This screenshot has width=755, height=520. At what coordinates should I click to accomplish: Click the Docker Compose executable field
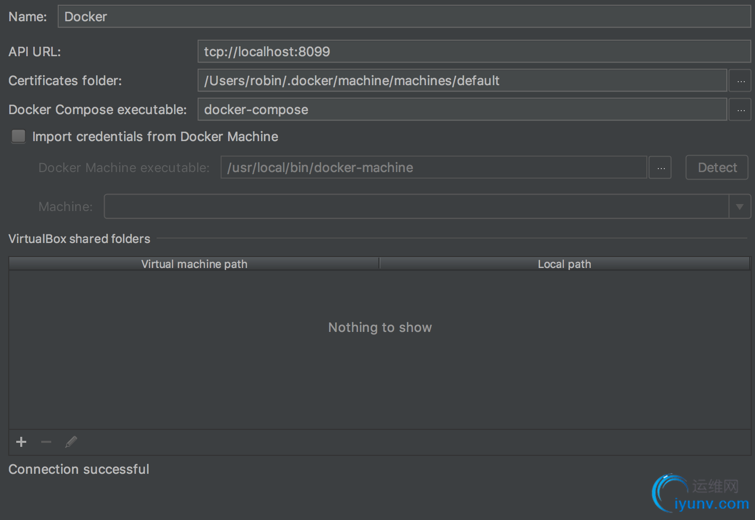coord(462,109)
